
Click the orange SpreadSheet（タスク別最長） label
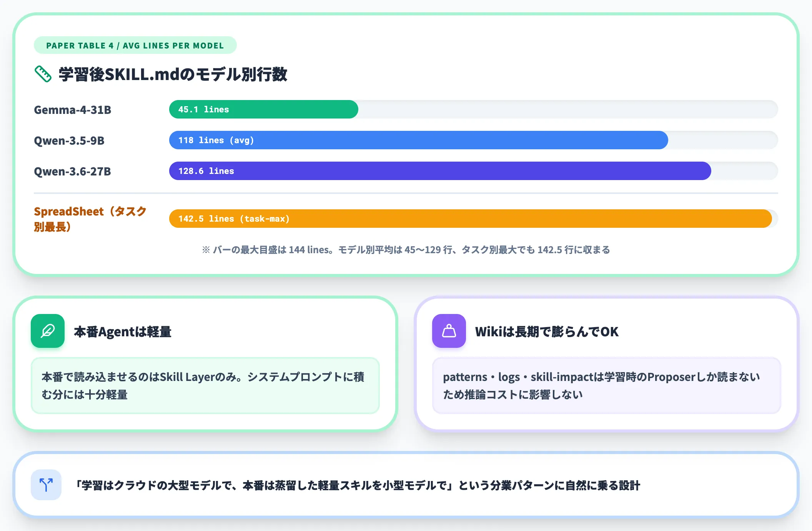coord(90,219)
